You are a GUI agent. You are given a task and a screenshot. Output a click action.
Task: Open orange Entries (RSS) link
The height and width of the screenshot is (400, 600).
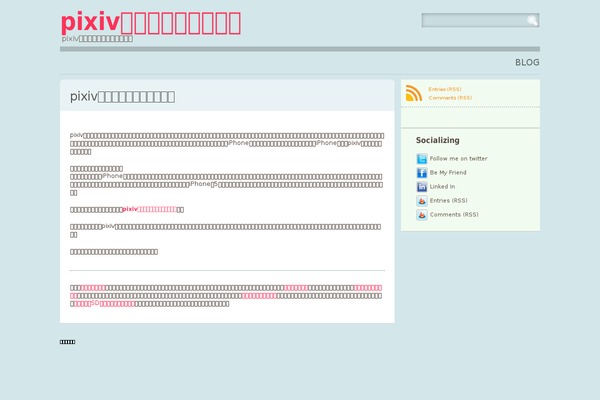pyautogui.click(x=445, y=89)
